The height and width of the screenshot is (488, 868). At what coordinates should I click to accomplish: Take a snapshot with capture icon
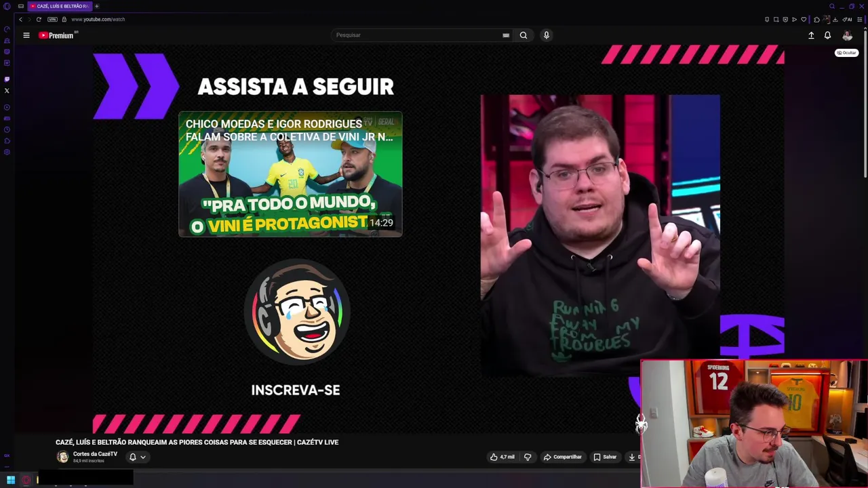coord(776,20)
